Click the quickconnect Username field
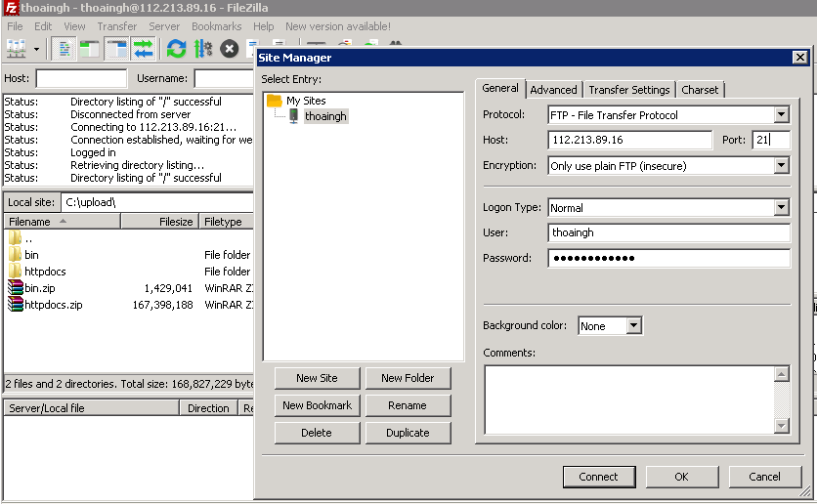Viewport: 817px width, 504px height. tap(224, 78)
